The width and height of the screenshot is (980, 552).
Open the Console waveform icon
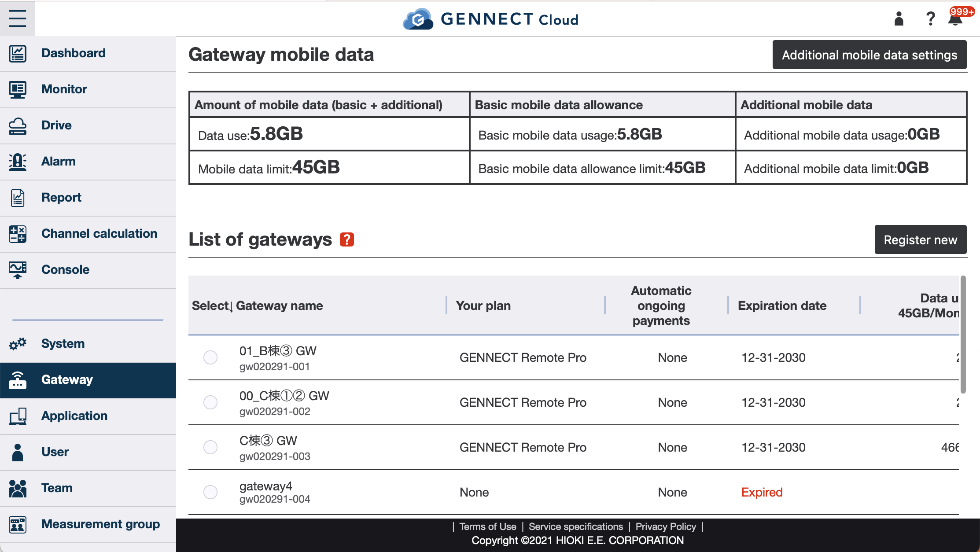[x=17, y=269]
